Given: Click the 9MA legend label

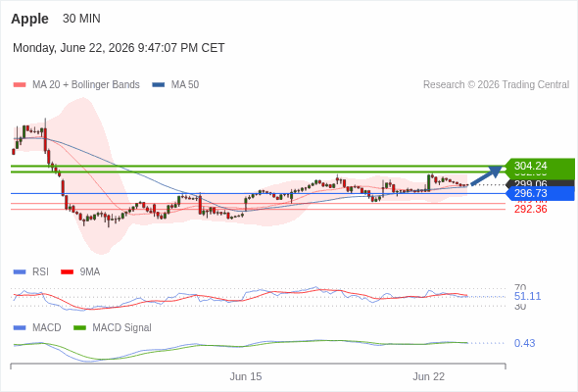Looking at the screenshot, I should tap(90, 272).
